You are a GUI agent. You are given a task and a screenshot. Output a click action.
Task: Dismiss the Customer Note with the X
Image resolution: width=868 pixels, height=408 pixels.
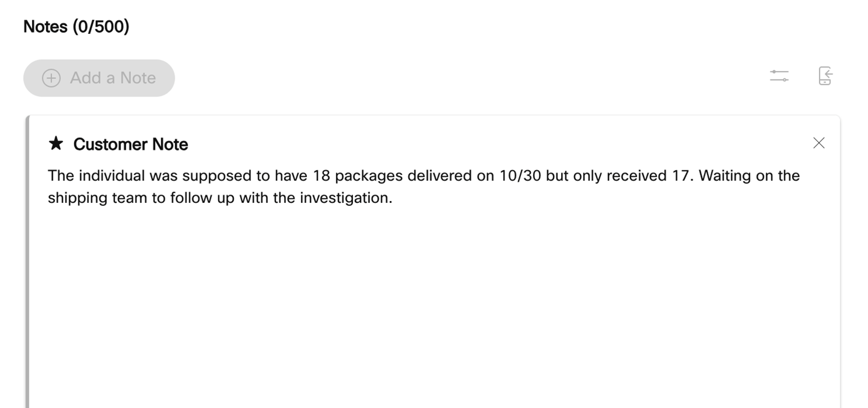tap(819, 143)
